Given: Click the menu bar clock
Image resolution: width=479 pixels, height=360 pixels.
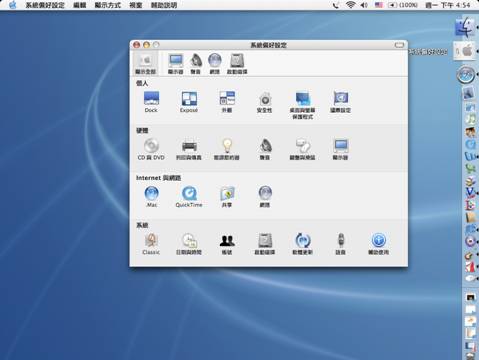Looking at the screenshot, I should (x=448, y=5).
